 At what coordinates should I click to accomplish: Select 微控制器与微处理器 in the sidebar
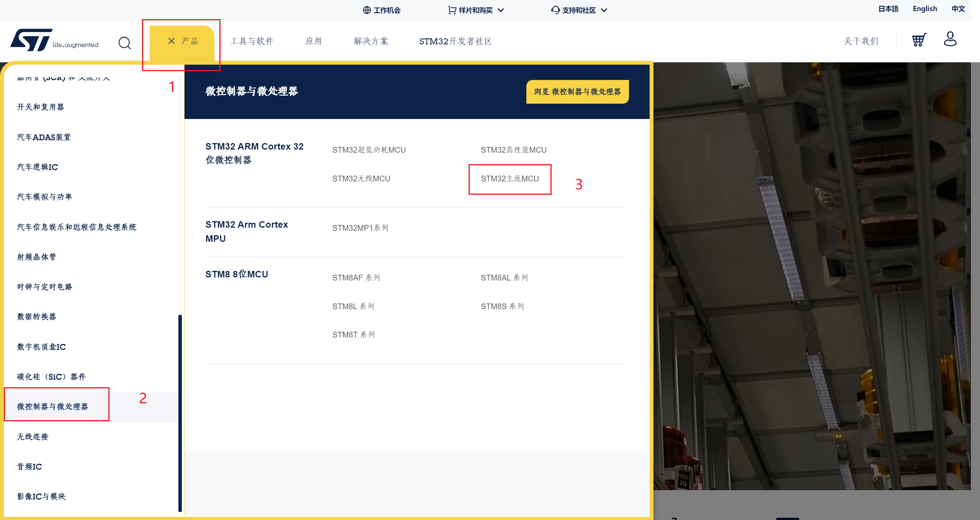[52, 406]
